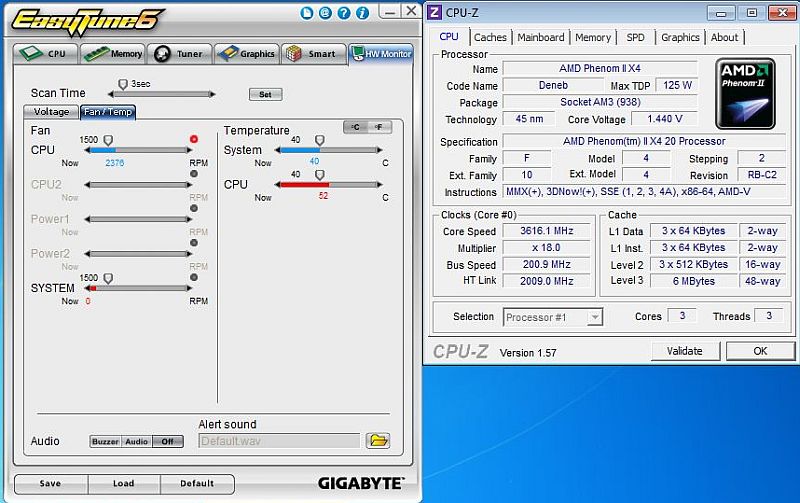Click the Default.wav alert sound field
Viewport: 800px width, 503px height.
[279, 441]
